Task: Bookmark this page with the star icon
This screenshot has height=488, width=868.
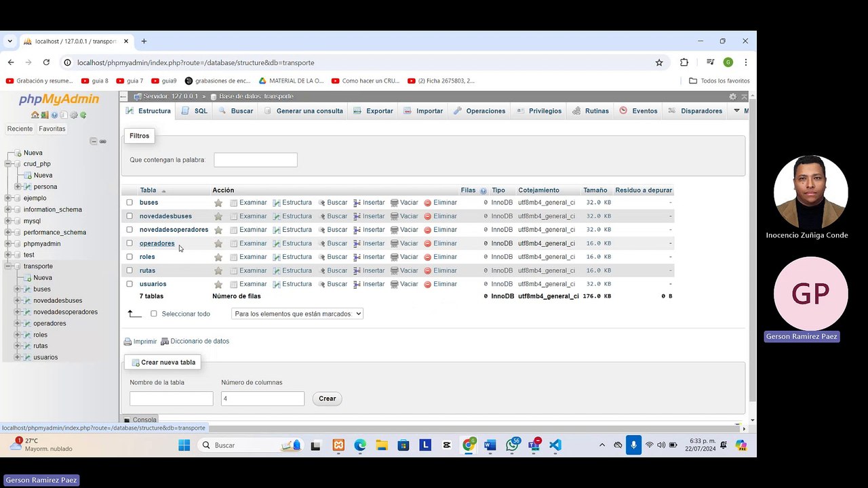Action: pos(659,62)
